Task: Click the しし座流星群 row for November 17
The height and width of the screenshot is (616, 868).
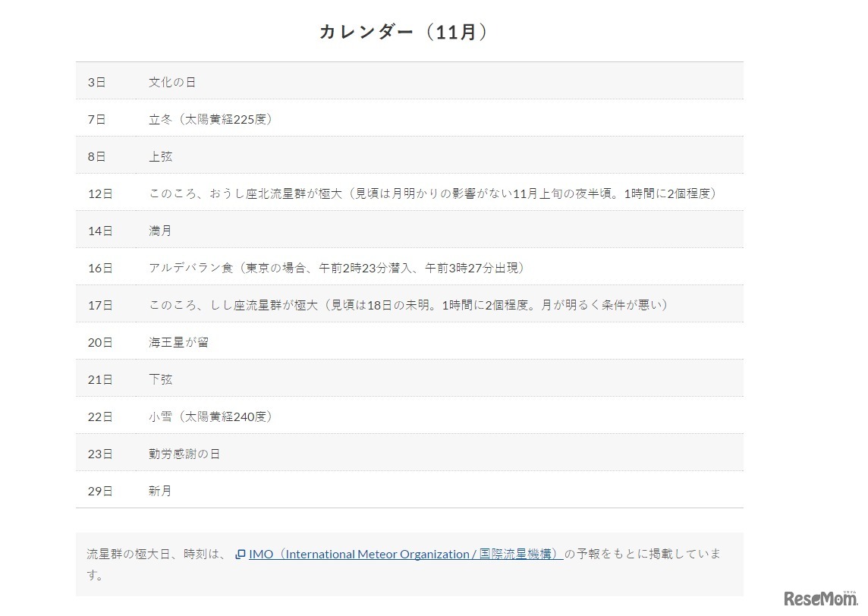Action: coord(408,305)
